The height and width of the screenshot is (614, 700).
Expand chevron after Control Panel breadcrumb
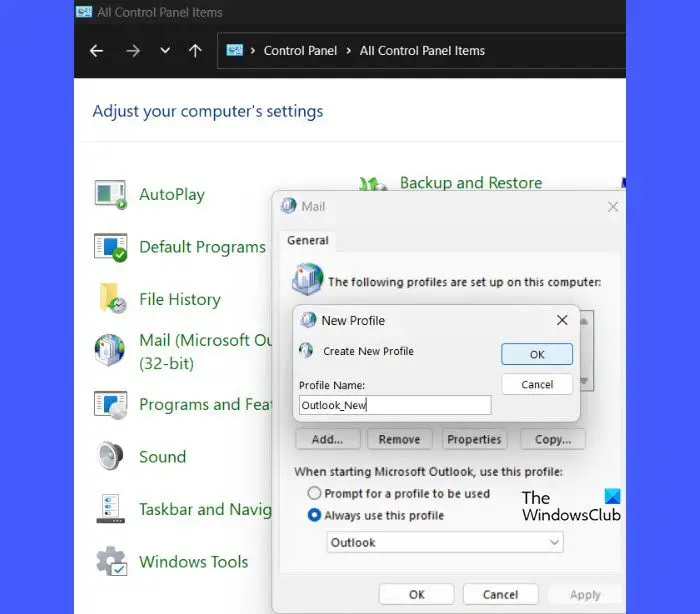(348, 50)
